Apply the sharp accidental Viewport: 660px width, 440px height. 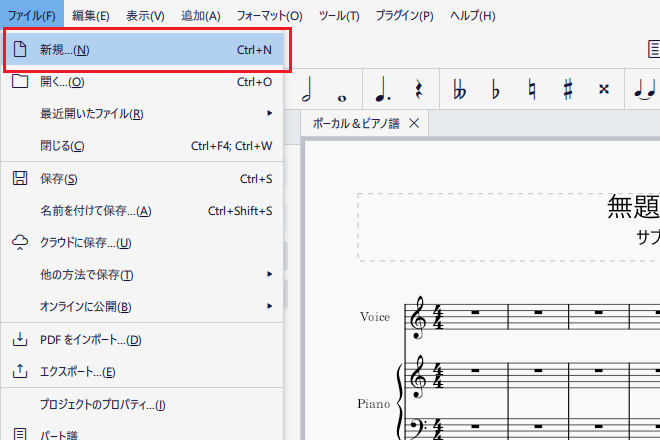tap(568, 89)
